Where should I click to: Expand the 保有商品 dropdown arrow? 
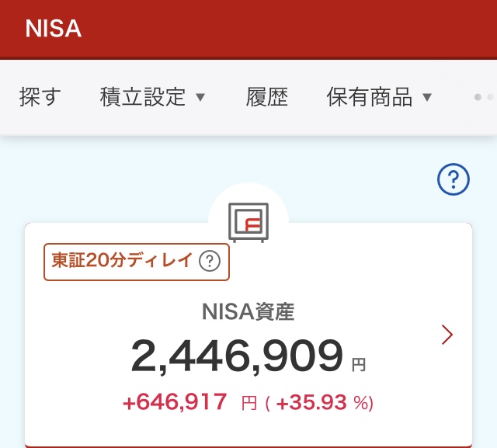[426, 97]
